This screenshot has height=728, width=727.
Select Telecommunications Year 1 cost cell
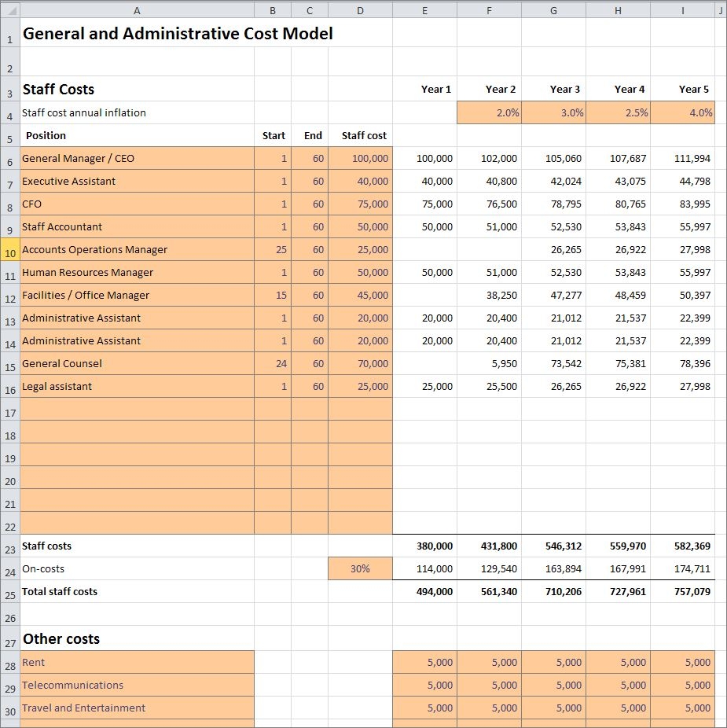424,686
